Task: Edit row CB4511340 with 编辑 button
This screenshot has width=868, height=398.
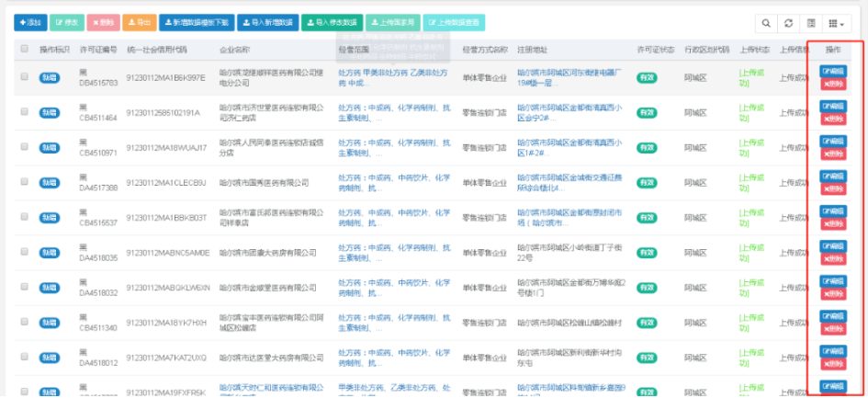Action: tap(833, 316)
